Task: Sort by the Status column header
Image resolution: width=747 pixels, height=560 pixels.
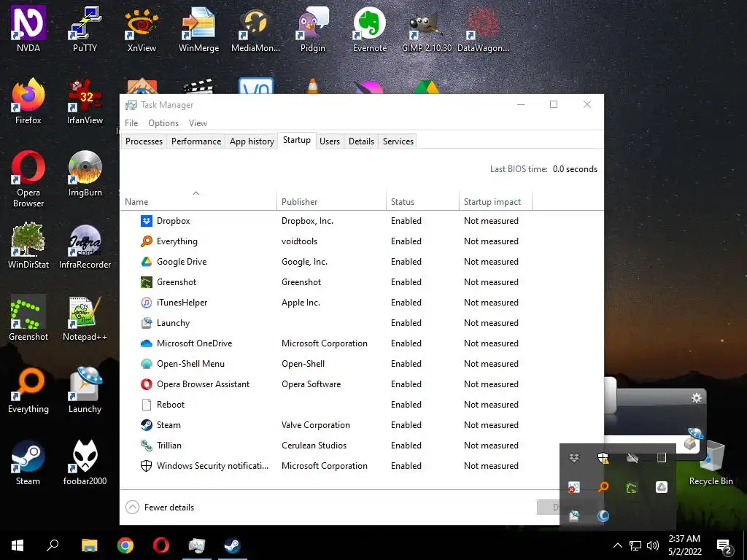Action: pos(422,201)
